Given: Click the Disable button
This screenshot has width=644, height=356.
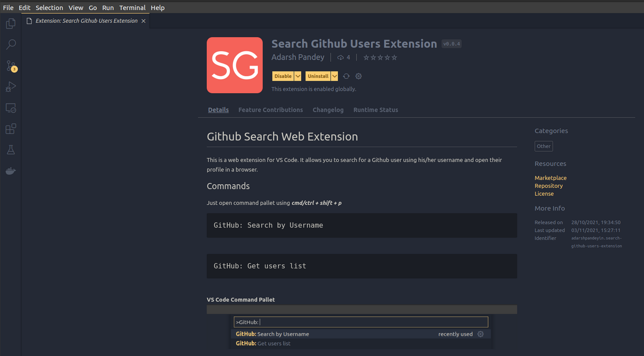Looking at the screenshot, I should [283, 76].
